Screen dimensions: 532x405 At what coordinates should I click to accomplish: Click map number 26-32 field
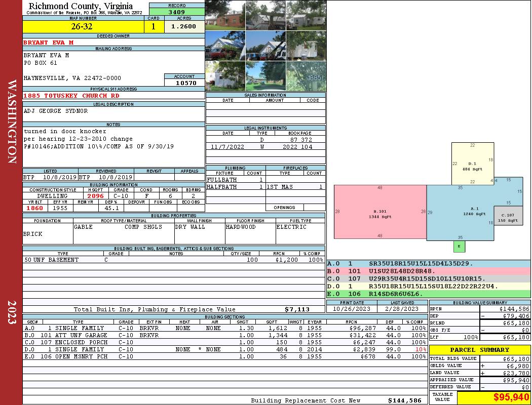[83, 26]
